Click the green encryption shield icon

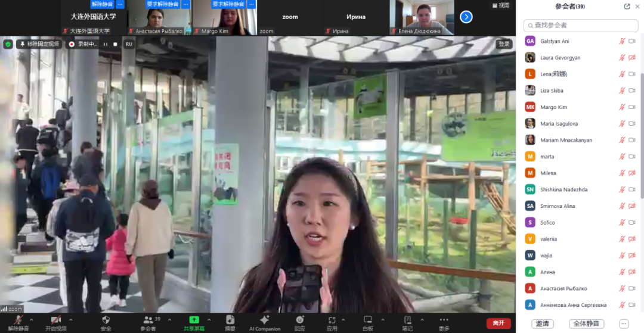point(8,44)
